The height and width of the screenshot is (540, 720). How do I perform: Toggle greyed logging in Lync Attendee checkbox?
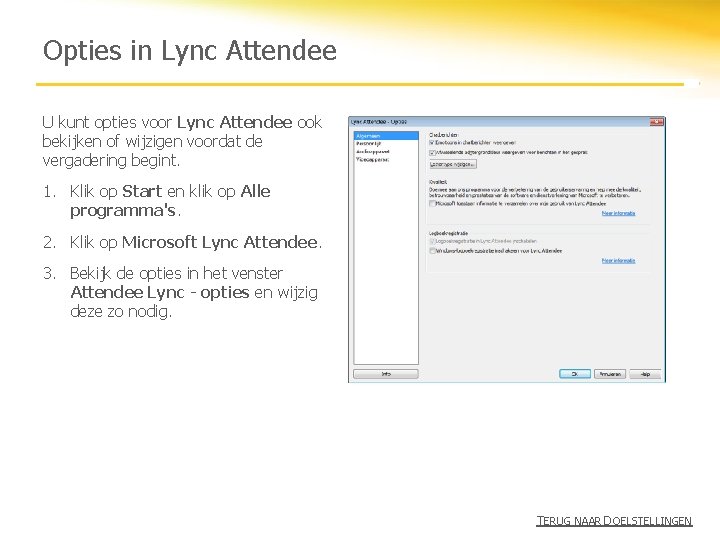(x=432, y=241)
